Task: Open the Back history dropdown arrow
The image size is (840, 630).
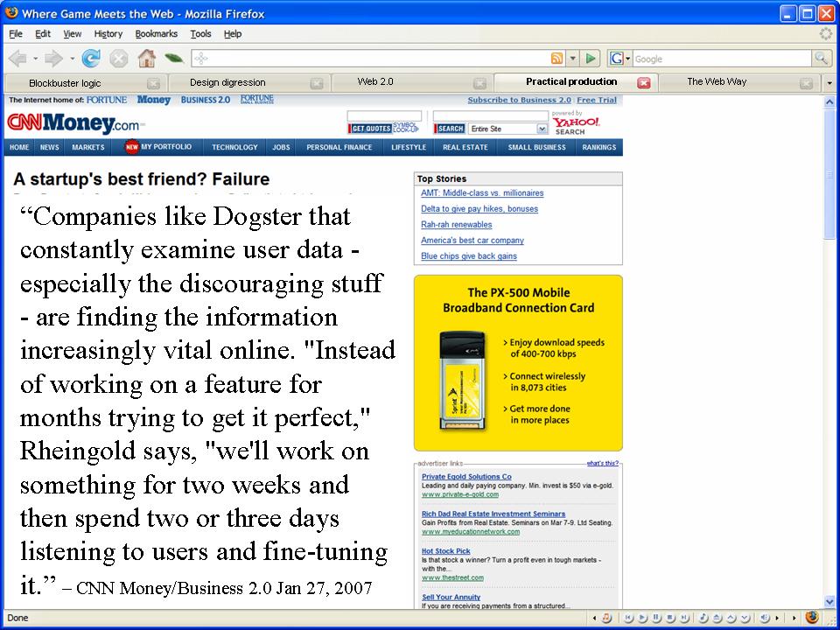Action: click(x=35, y=59)
